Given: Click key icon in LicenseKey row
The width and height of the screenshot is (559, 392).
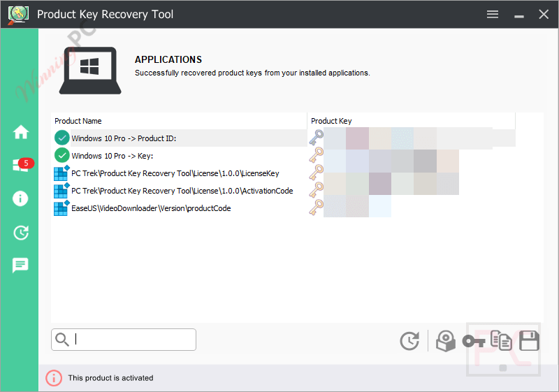Looking at the screenshot, I should click(316, 173).
